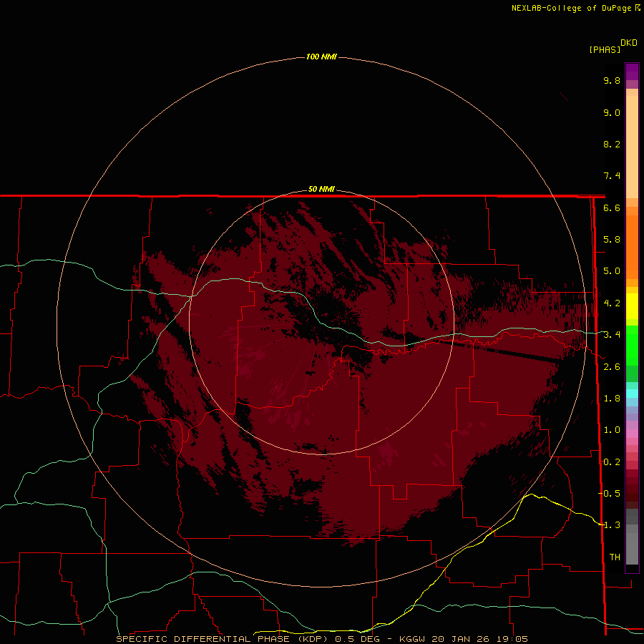Click the 7.4 value on color scale
The height and width of the screenshot is (644, 644).
(612, 176)
